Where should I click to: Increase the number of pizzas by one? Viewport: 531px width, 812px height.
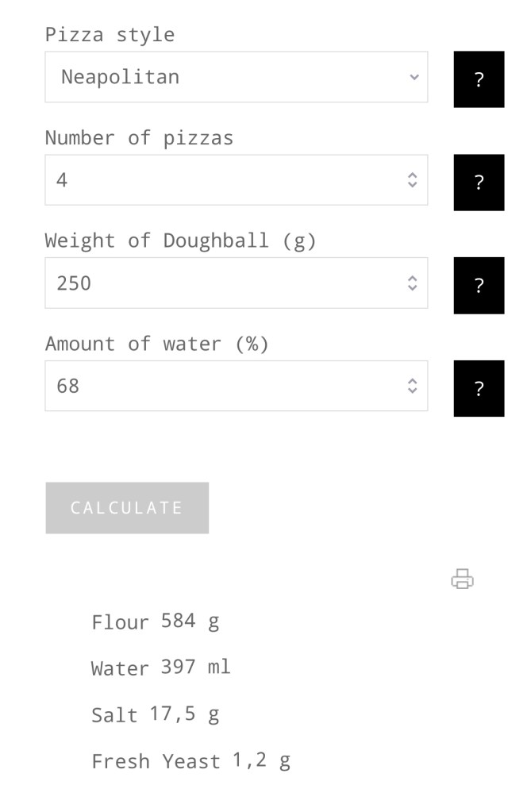pyautogui.click(x=412, y=175)
